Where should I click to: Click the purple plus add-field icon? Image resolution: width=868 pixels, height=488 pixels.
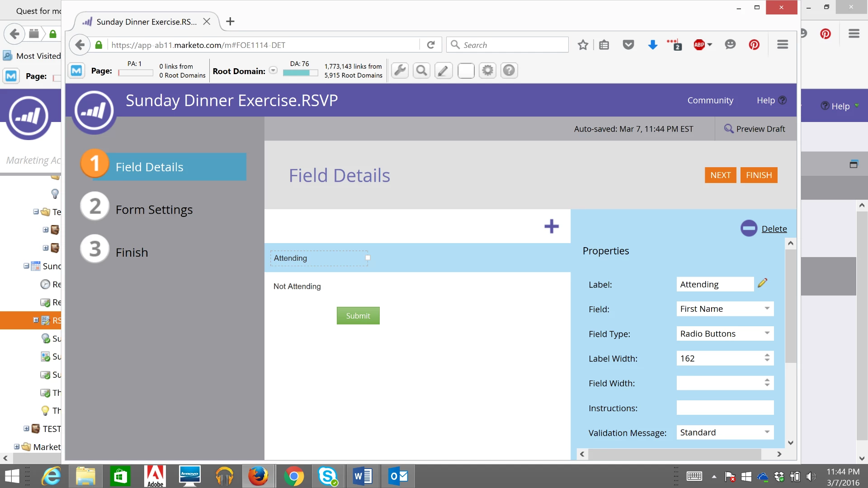(x=551, y=226)
